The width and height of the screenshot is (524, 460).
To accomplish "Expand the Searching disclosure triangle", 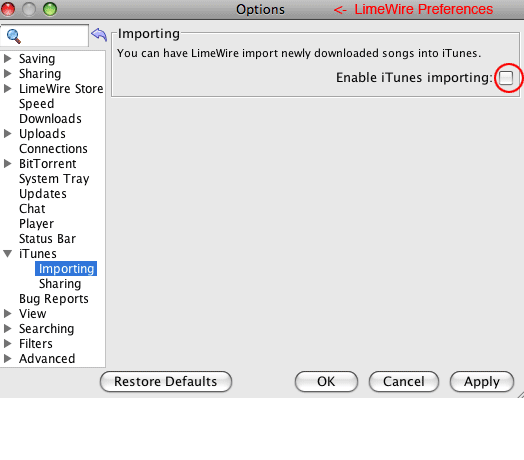I will pyautogui.click(x=7, y=329).
